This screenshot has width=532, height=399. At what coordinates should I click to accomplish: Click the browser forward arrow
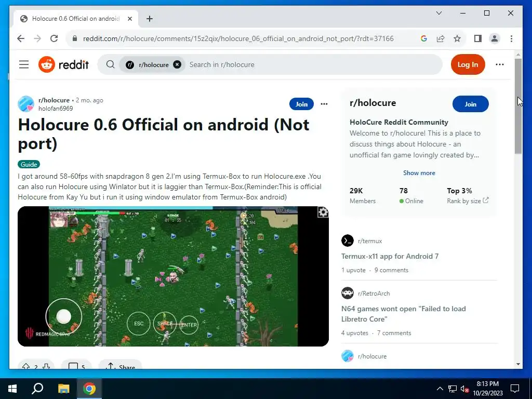point(37,38)
